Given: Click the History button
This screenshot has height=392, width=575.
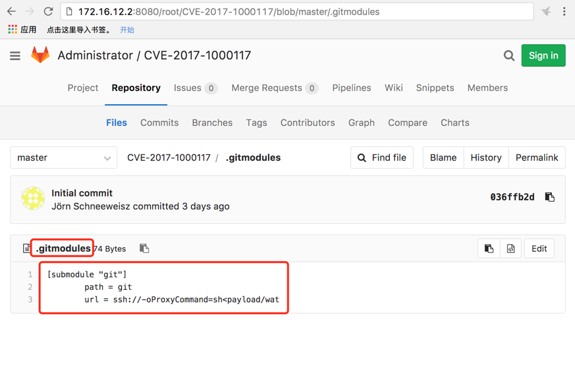Looking at the screenshot, I should [486, 157].
